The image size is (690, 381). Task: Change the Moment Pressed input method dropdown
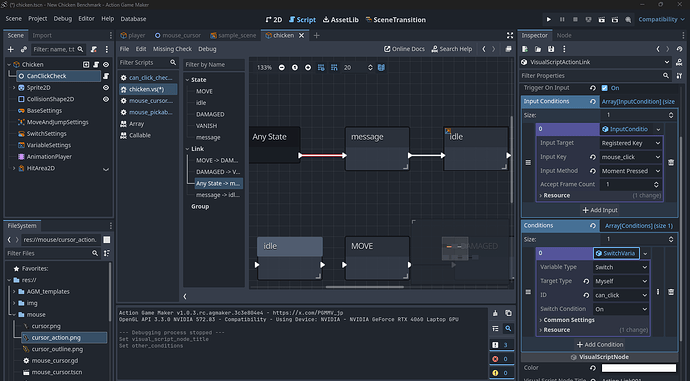tap(631, 171)
